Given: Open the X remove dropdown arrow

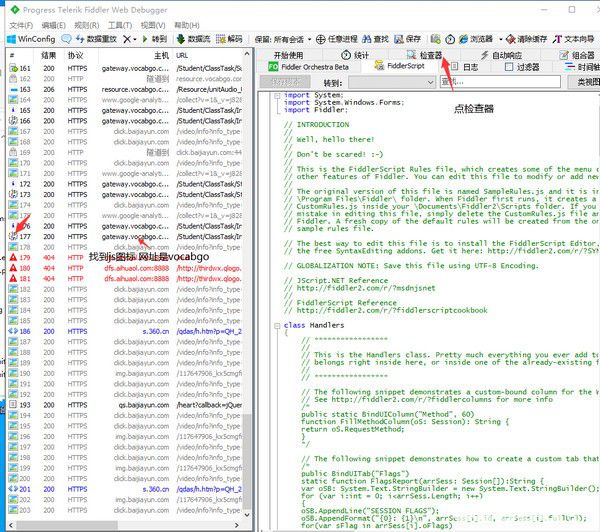Looking at the screenshot, I should [135, 39].
